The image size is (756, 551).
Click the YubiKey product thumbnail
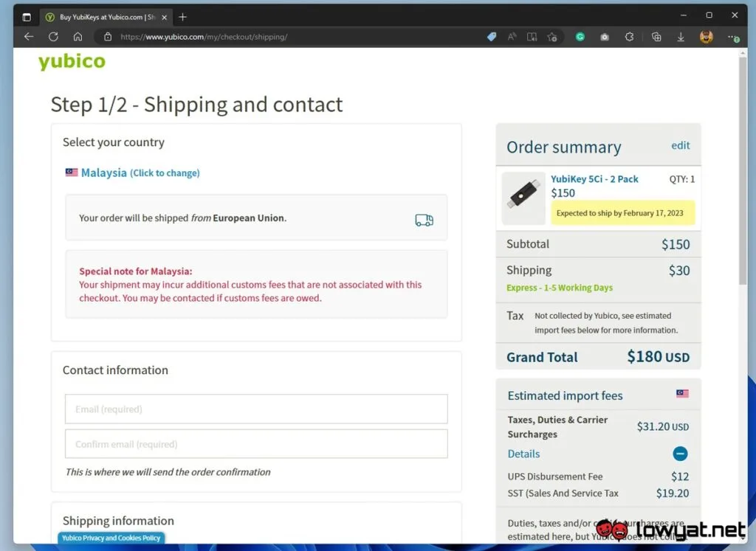point(523,198)
